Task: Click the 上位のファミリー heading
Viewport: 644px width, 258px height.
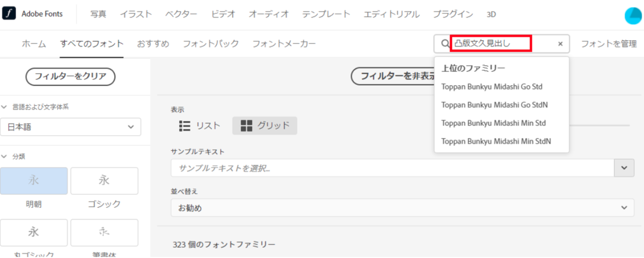Action: click(473, 68)
